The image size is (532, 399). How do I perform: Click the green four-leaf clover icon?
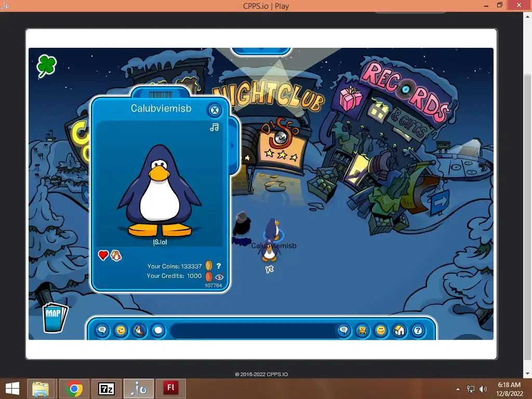pos(46,66)
